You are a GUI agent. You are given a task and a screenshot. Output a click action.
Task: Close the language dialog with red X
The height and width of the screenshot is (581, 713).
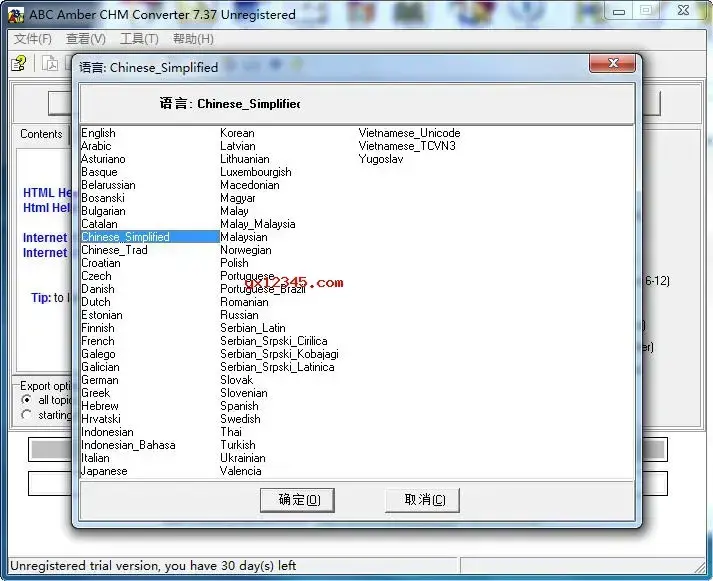[x=612, y=63]
